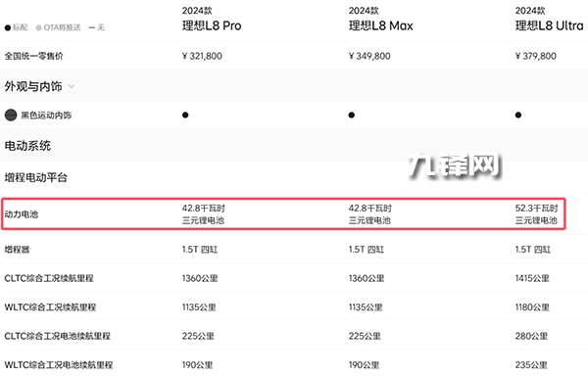This screenshot has width=588, height=376.
Task: Select the black 黑色运动内饰 color swatch
Action: point(11,115)
